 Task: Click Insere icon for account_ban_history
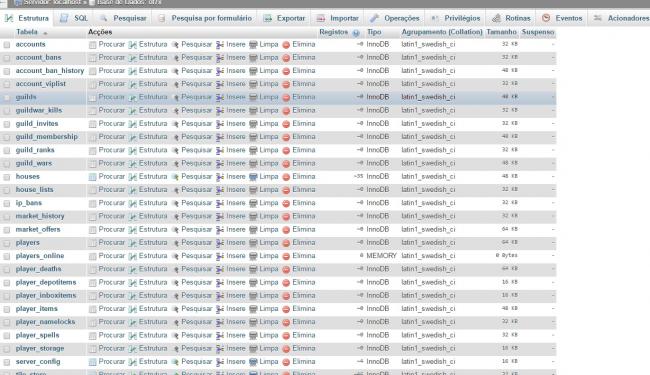coord(220,71)
